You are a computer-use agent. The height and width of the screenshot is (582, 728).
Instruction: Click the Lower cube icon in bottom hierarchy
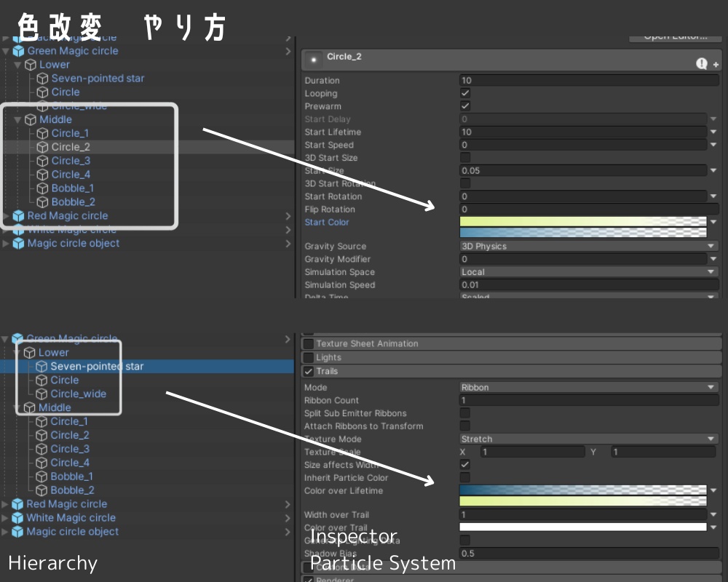pos(29,353)
